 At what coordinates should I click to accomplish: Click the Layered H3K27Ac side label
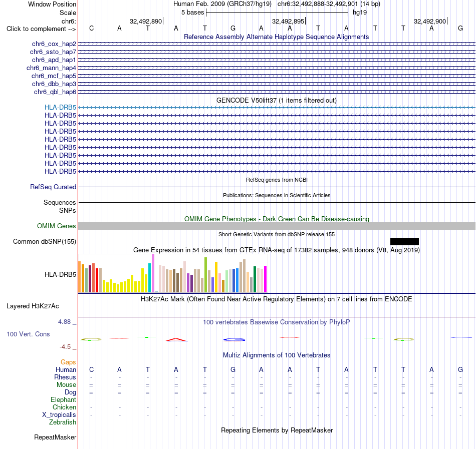33,306
